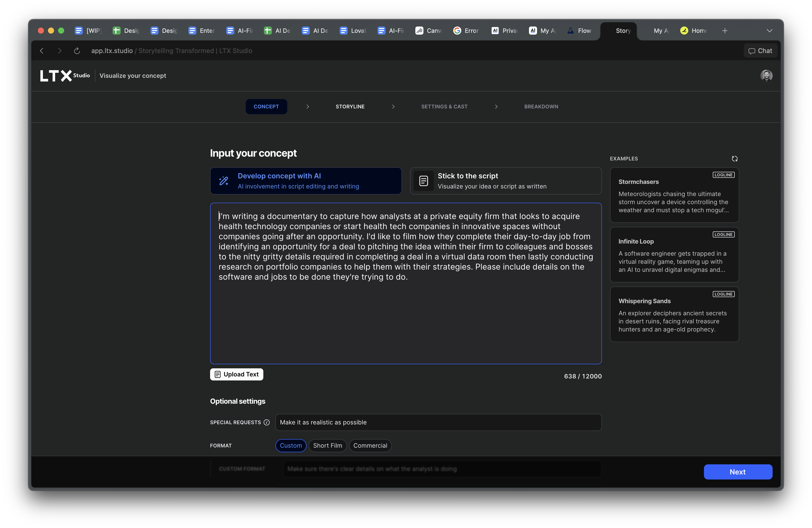Go to the Storyline step
Viewport: 812px width, 528px height.
click(x=350, y=107)
